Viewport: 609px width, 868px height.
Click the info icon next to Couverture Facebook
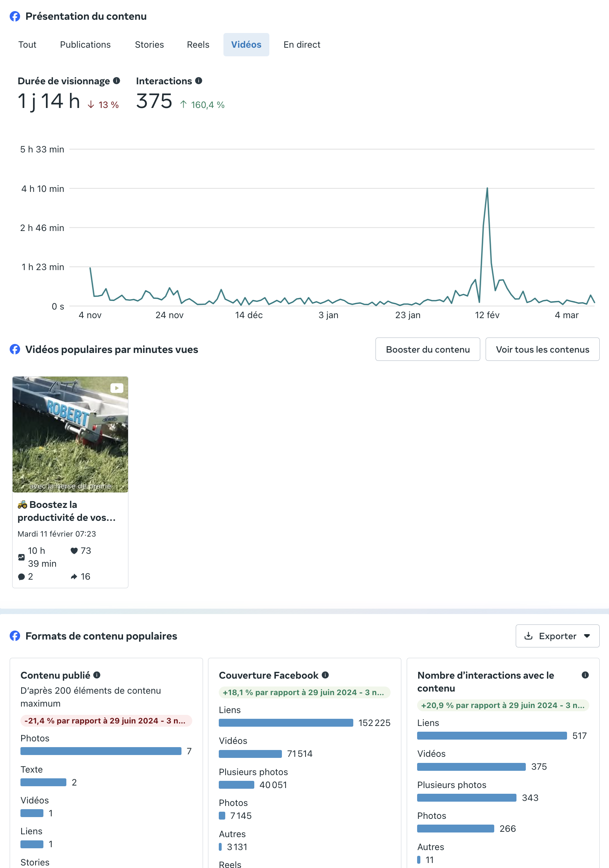pyautogui.click(x=325, y=675)
